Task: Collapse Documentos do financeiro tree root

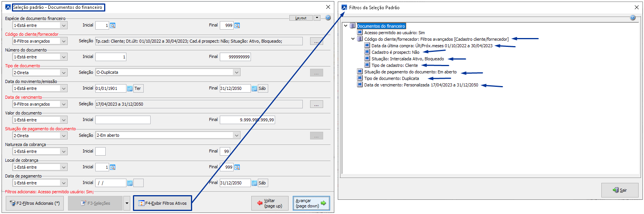Action: [346, 26]
